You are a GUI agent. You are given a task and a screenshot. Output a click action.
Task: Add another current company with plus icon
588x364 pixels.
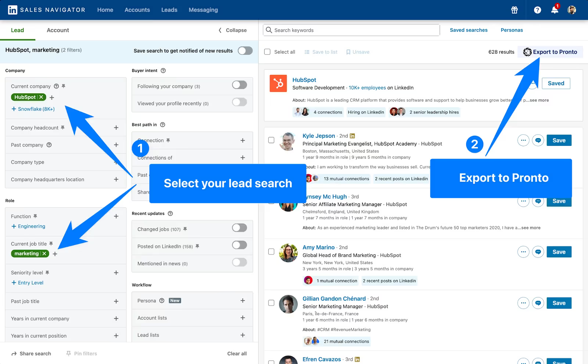click(52, 97)
